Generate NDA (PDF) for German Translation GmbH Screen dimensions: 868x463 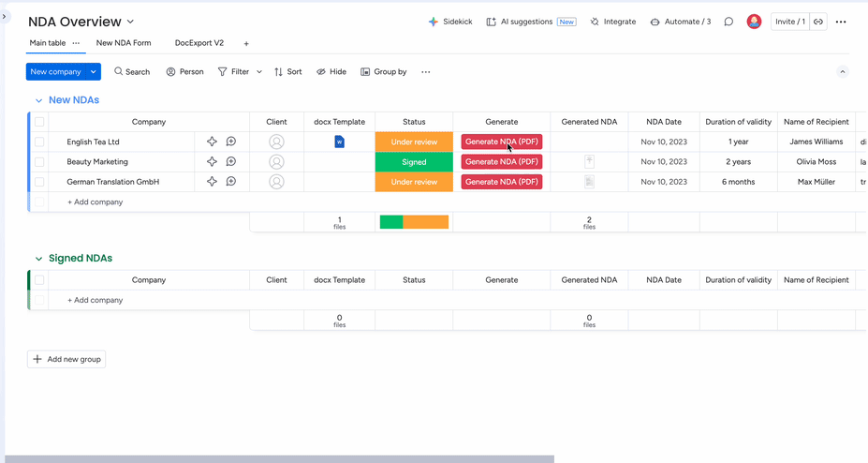point(502,182)
